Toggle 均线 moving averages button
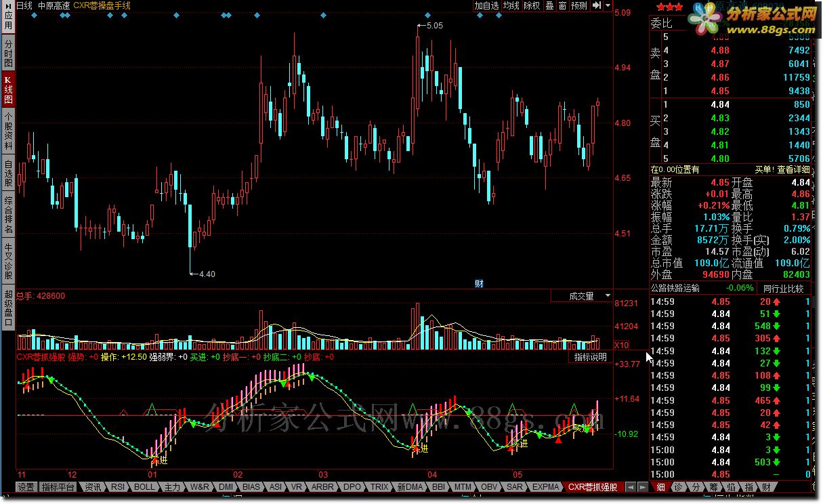This screenshot has height=504, width=823. [511, 5]
